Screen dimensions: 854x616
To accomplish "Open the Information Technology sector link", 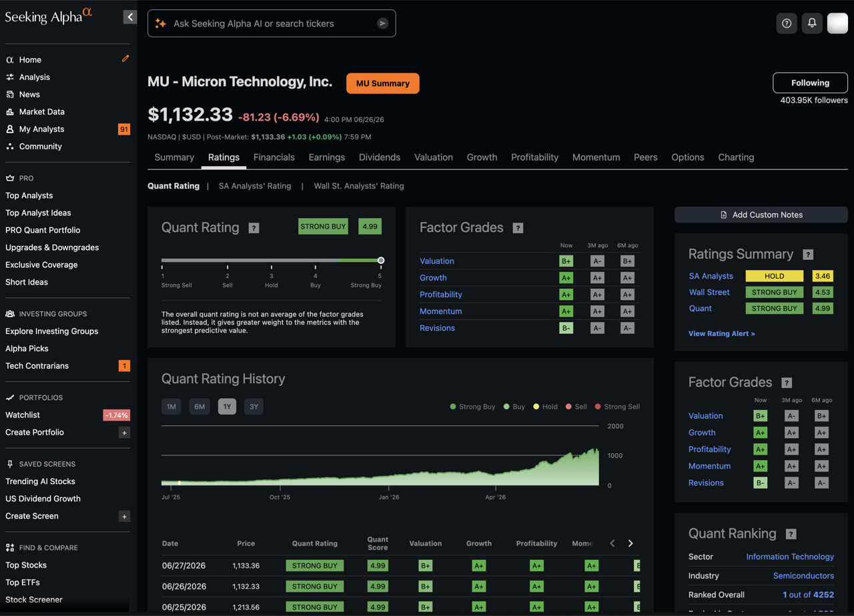I will click(790, 557).
